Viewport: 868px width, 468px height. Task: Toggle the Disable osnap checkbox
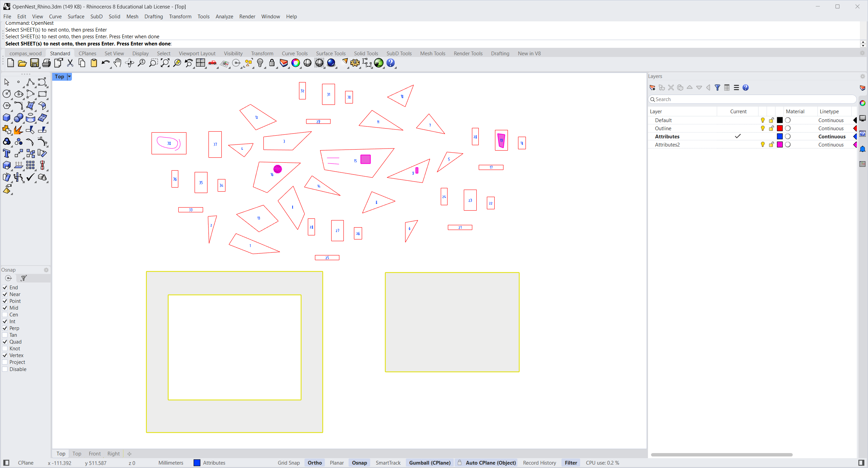5,369
